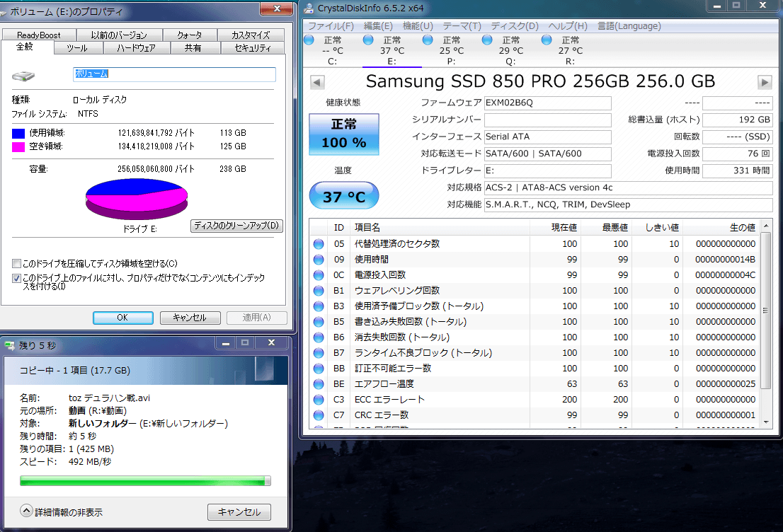Select the Q: drive status icon
Viewport: 783px width, 532px height.
(487, 40)
